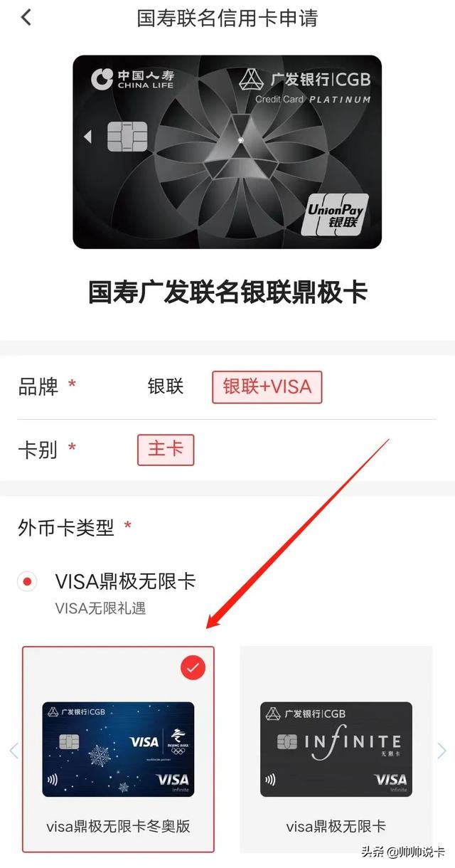Tap the China Life logo on card
The height and width of the screenshot is (868, 455).
[x=133, y=79]
